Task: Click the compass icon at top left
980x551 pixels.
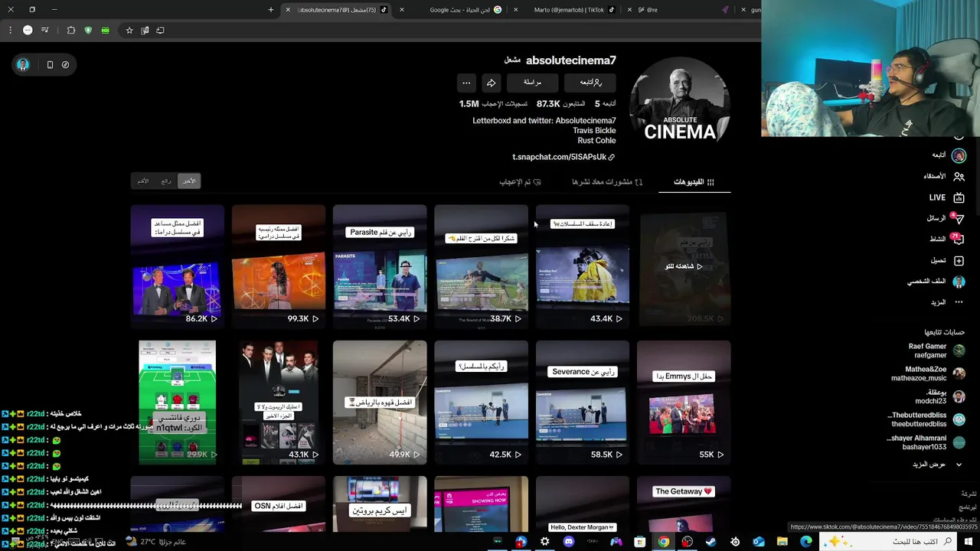Action: pyautogui.click(x=65, y=65)
